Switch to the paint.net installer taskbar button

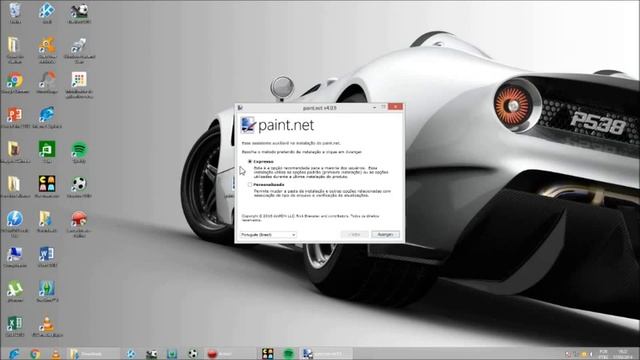(x=327, y=353)
